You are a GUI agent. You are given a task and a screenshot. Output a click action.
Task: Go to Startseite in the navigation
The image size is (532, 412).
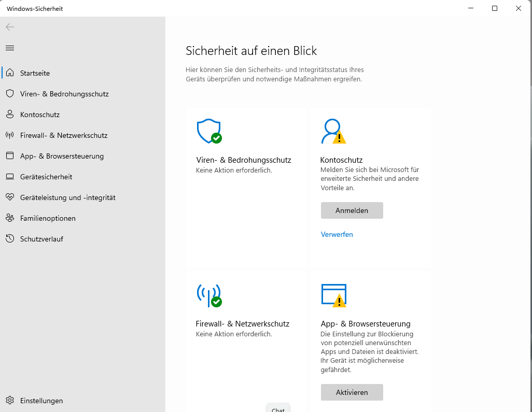pyautogui.click(x=35, y=73)
